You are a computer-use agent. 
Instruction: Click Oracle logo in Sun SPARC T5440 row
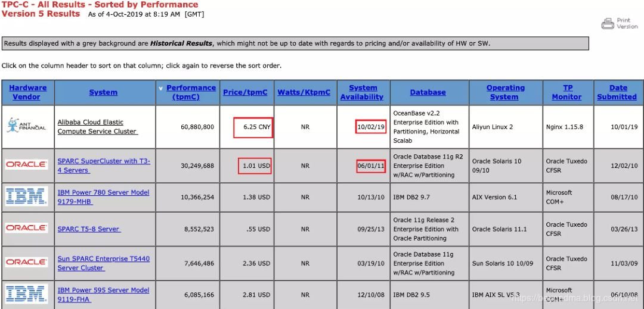(x=27, y=262)
